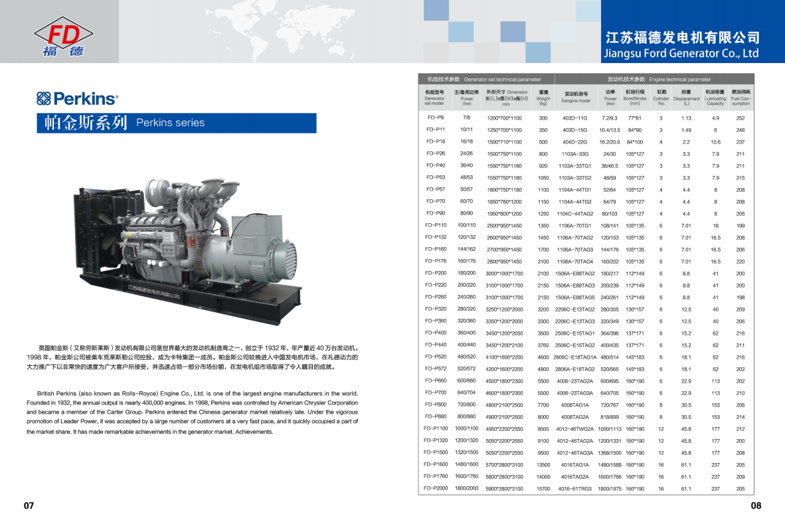The image size is (785, 532).
Task: Click the 4008TAG2A engine model cell
Action: [574, 417]
